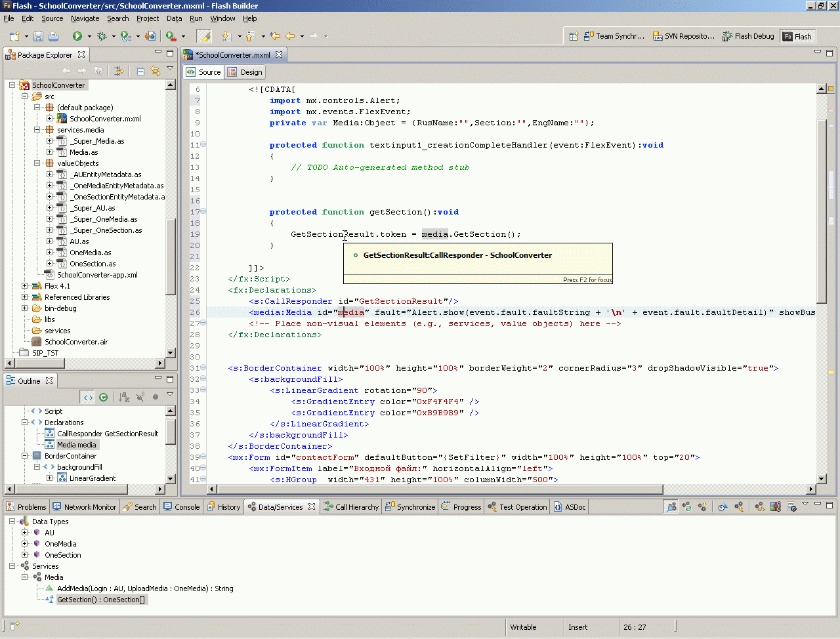Open the Navigate menu
This screenshot has height=639, width=840.
[85, 18]
